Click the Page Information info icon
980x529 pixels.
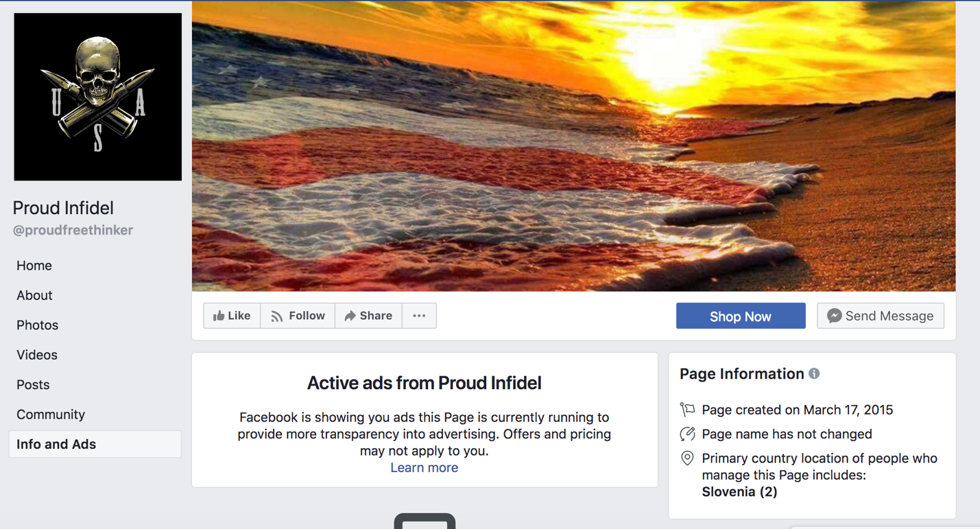(814, 374)
